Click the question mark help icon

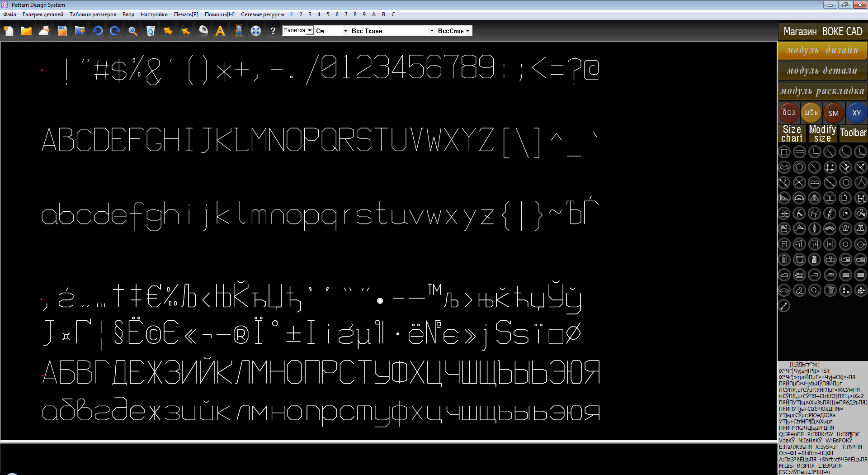coord(273,31)
